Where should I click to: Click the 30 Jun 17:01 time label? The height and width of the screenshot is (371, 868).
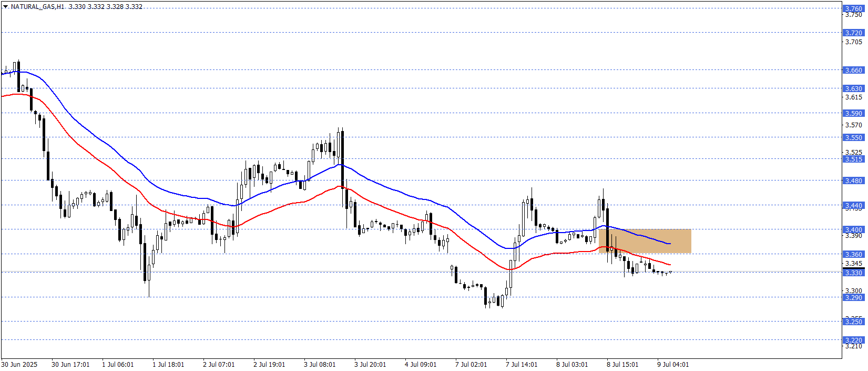point(70,364)
